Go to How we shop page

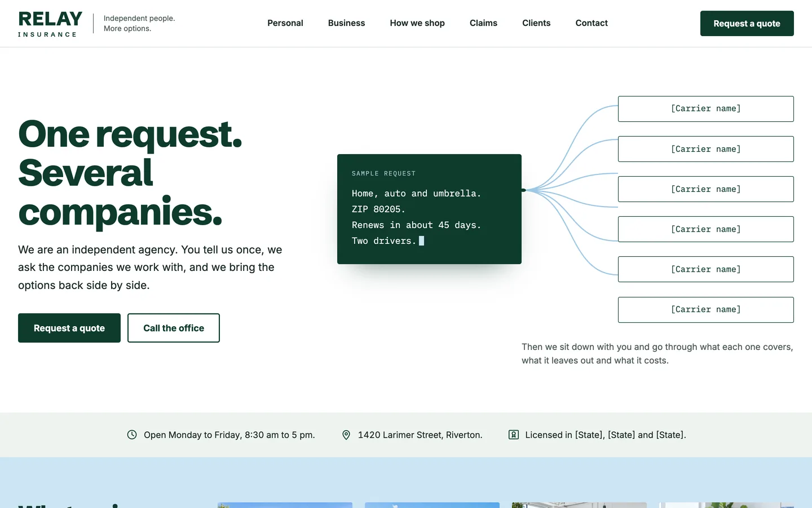(417, 23)
